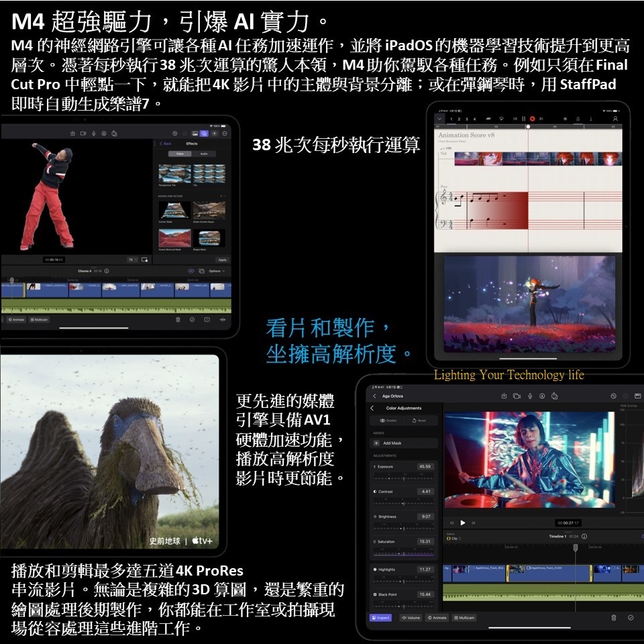Go back from the Color Adjustments panel
This screenshot has width=644, height=644.
(372, 409)
